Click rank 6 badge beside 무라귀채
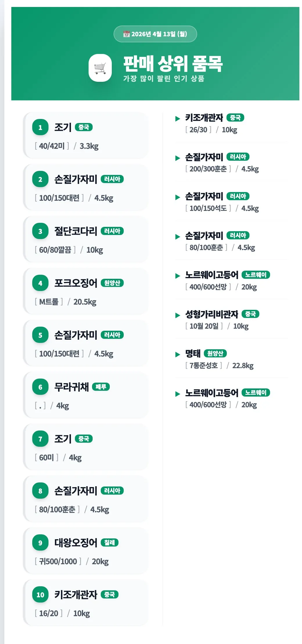302x644 pixels. point(40,387)
